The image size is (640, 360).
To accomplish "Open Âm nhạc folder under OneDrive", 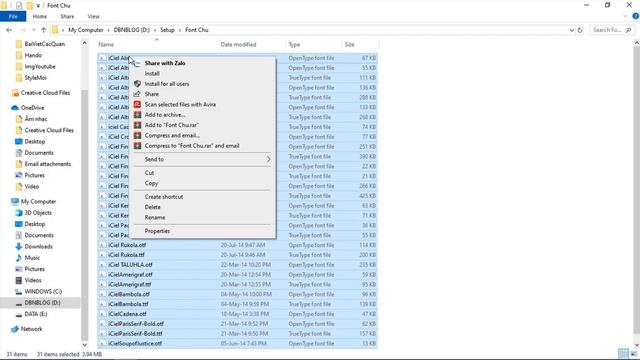I will point(36,119).
